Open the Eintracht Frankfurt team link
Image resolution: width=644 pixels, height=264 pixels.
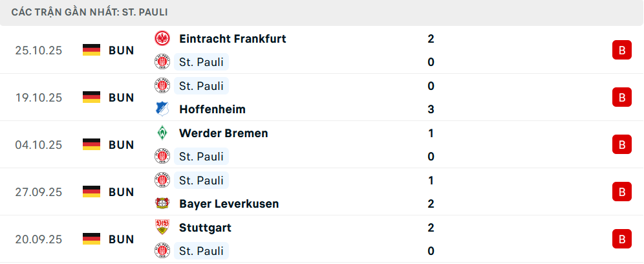pos(232,39)
